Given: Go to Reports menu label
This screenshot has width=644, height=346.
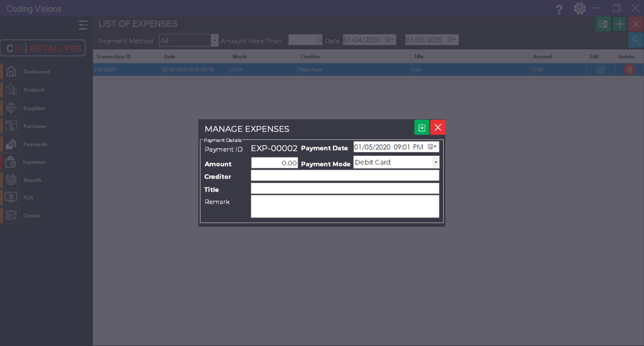Looking at the screenshot, I should click(33, 180).
